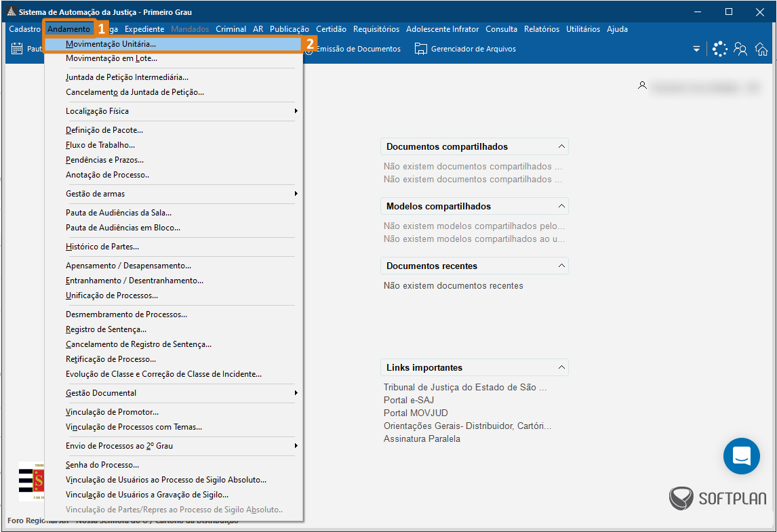Open Orientações Gerais- Distribuidor link
The image size is (777, 532).
(x=467, y=426)
